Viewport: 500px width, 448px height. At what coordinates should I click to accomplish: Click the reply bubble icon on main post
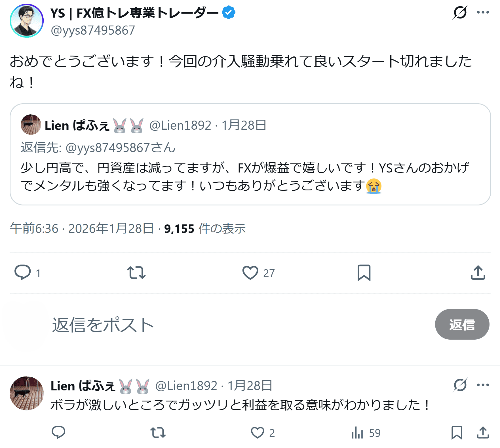click(23, 273)
